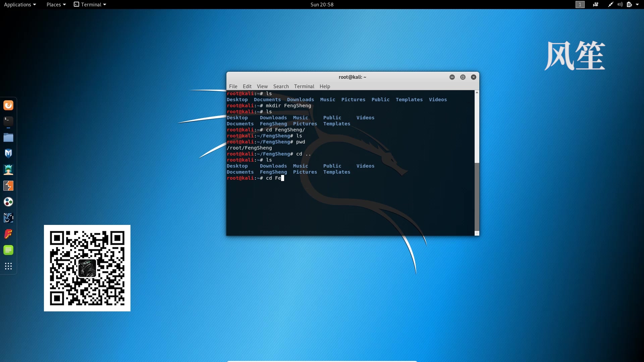
Task: Open the battery status indicator
Action: tap(630, 4)
